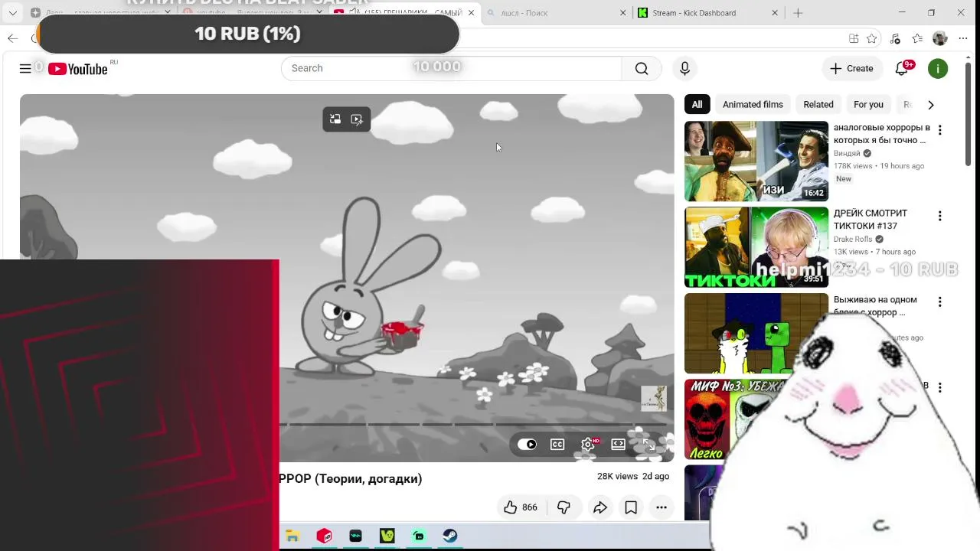Open the teal waveform app in the taskbar
This screenshot has width=980, height=551.
coord(356,536)
